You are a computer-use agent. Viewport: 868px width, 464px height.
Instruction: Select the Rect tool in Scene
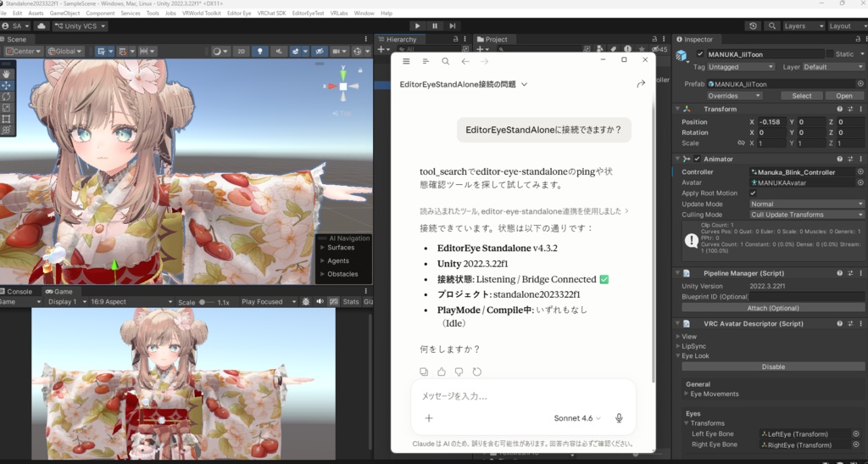tap(7, 119)
